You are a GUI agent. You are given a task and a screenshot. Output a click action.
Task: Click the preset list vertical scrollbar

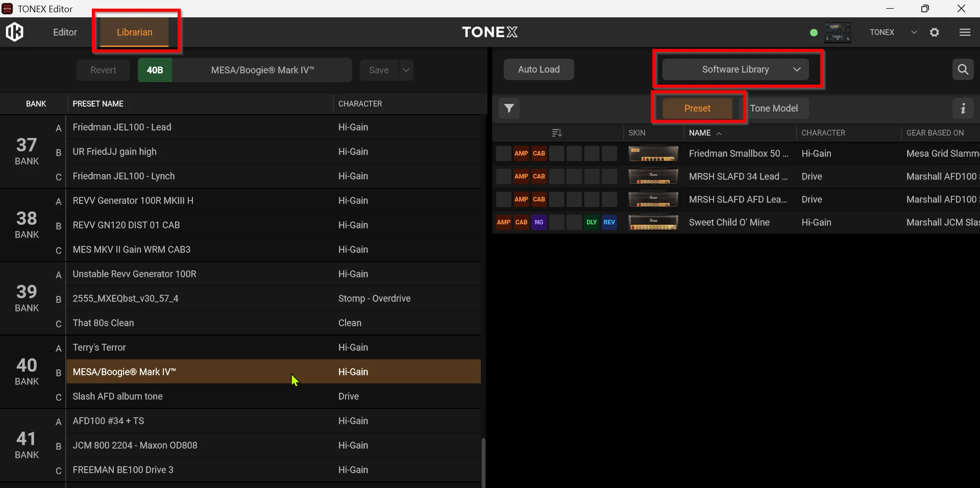(483, 461)
